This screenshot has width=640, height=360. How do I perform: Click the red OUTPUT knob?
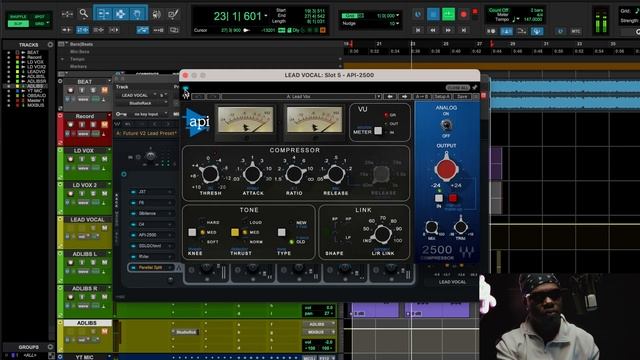click(x=446, y=169)
